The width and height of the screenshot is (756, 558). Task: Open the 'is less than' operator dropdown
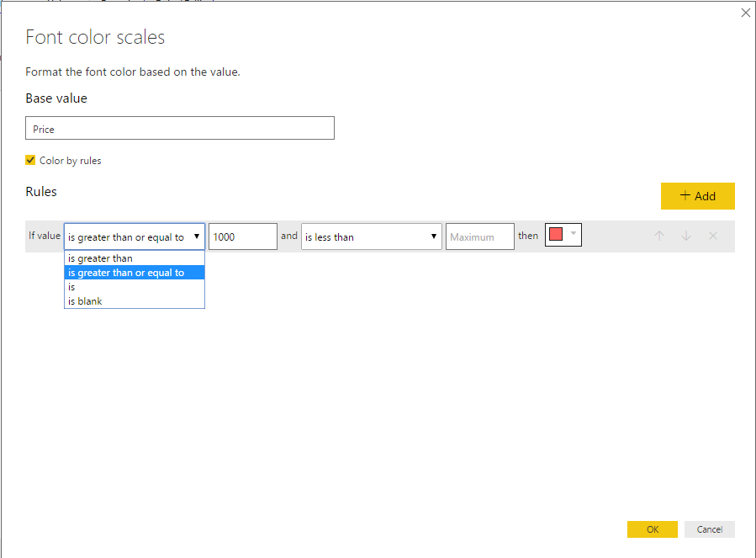(x=371, y=236)
